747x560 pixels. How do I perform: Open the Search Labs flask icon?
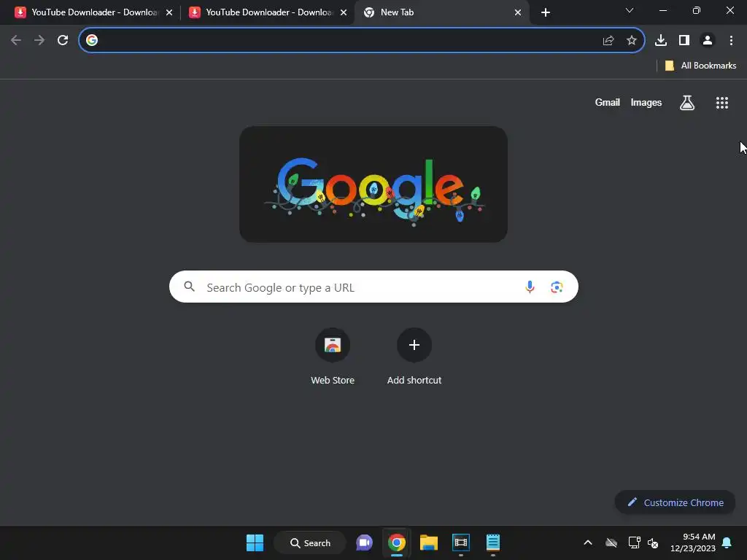coord(686,102)
